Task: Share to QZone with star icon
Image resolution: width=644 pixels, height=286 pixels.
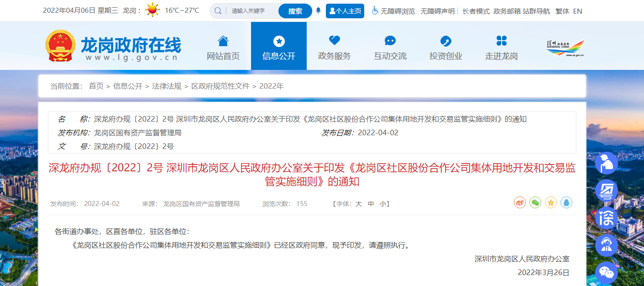Action: pyautogui.click(x=551, y=202)
